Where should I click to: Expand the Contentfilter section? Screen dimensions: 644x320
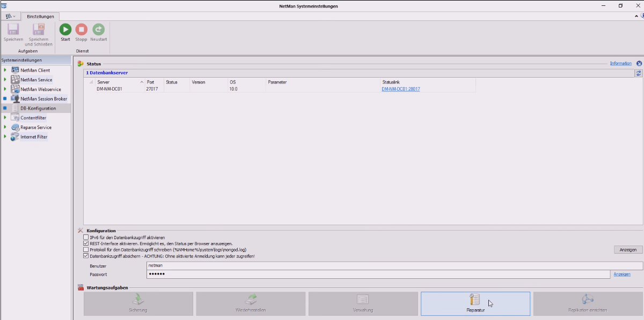click(x=6, y=117)
